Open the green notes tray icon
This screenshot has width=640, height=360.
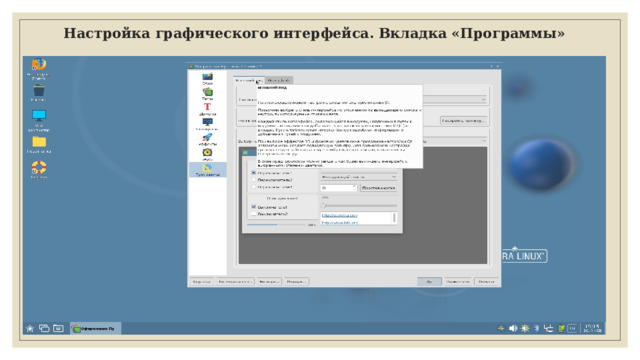pyautogui.click(x=561, y=328)
